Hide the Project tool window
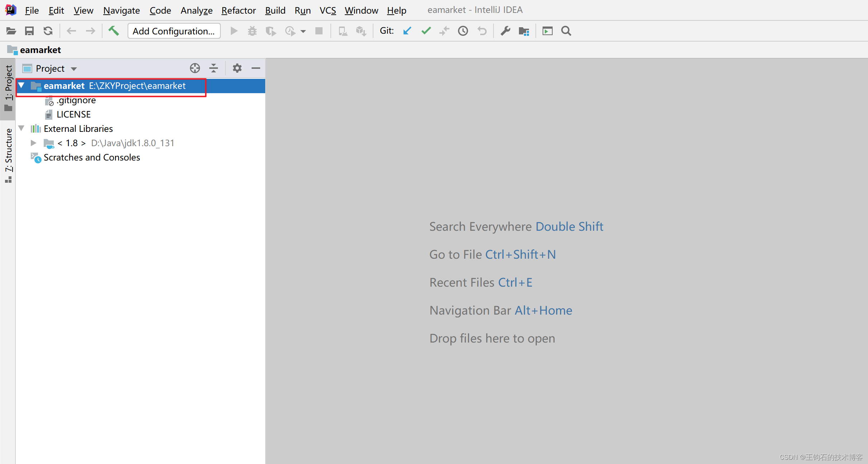Viewport: 868px width, 464px height. coord(256,68)
